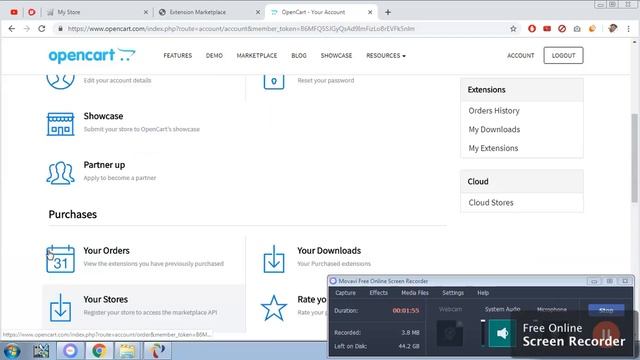The height and width of the screenshot is (360, 640).
Task: Click the Your Downloads arrow icon
Action: click(x=274, y=259)
